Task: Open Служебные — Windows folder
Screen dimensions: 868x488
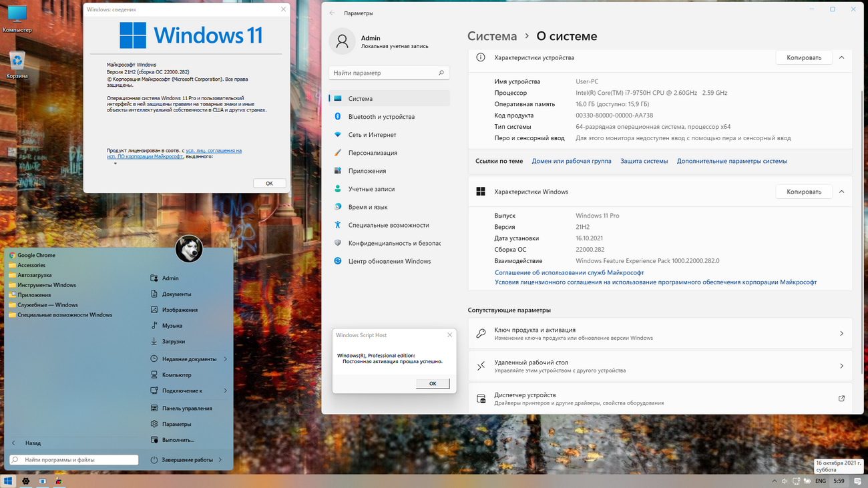Action: [43, 304]
